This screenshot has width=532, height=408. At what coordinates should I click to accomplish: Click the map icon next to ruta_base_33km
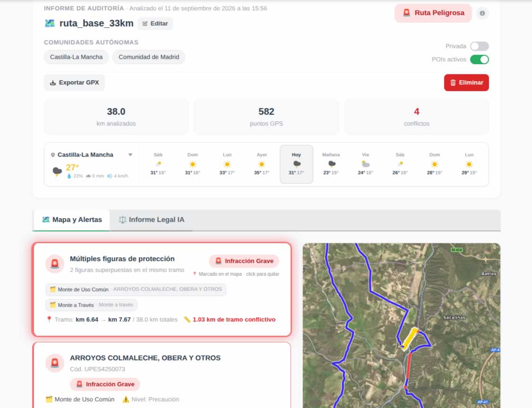(x=50, y=24)
